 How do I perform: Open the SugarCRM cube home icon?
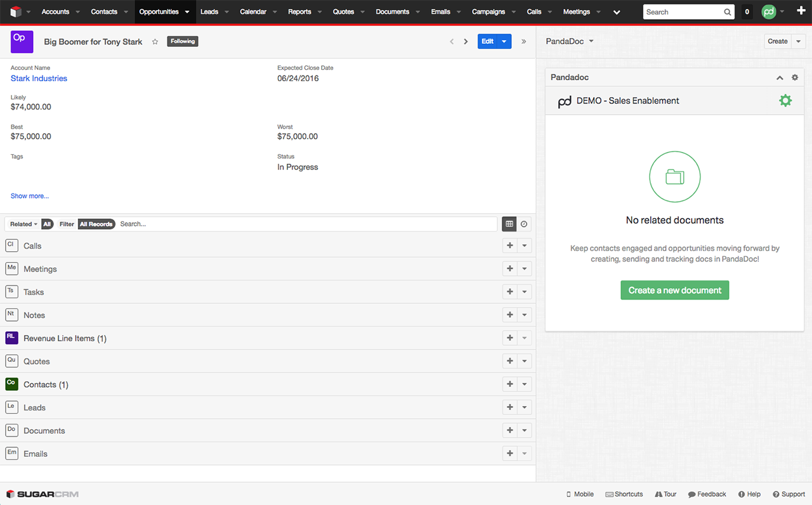16,11
